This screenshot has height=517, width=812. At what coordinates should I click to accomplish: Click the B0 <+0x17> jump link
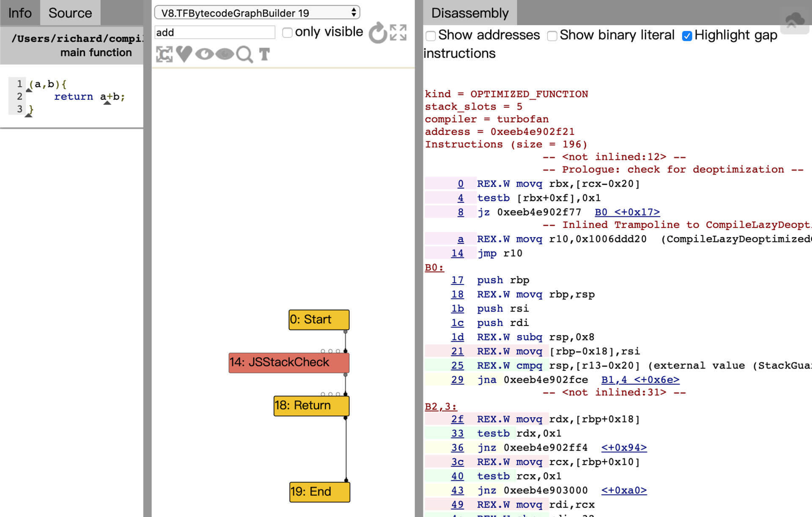(627, 212)
